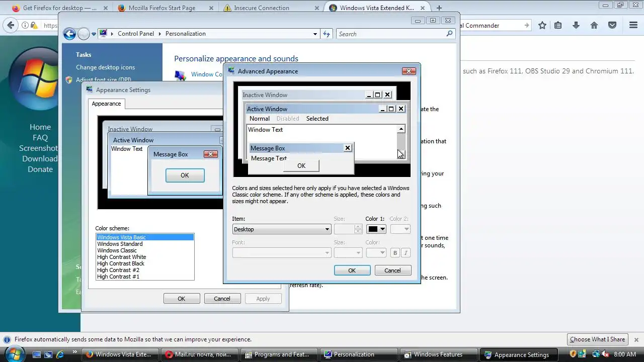Open Programs and Features taskbar button
Image resolution: width=644 pixels, height=362 pixels.
click(279, 354)
